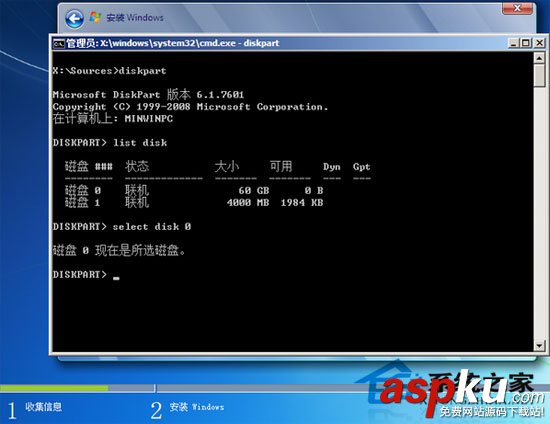Click the Copyright Microsoft Corporation line
The width and height of the screenshot is (550, 424).
(x=190, y=107)
